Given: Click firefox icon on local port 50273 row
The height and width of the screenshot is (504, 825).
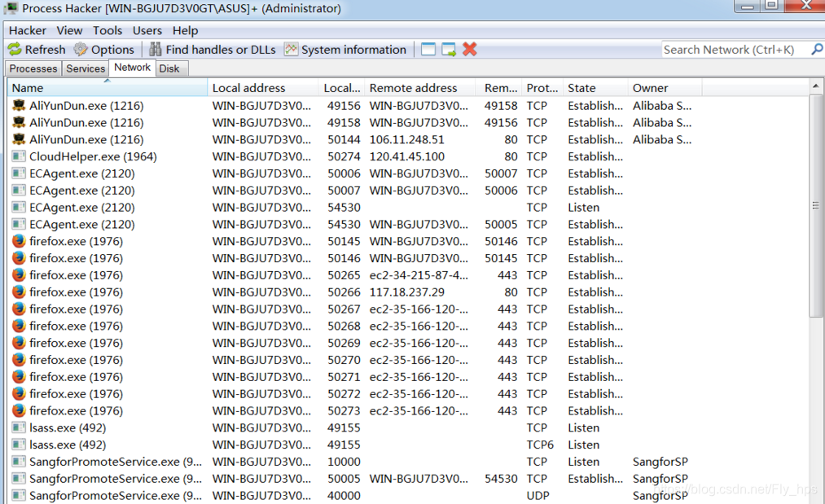Looking at the screenshot, I should click(19, 410).
